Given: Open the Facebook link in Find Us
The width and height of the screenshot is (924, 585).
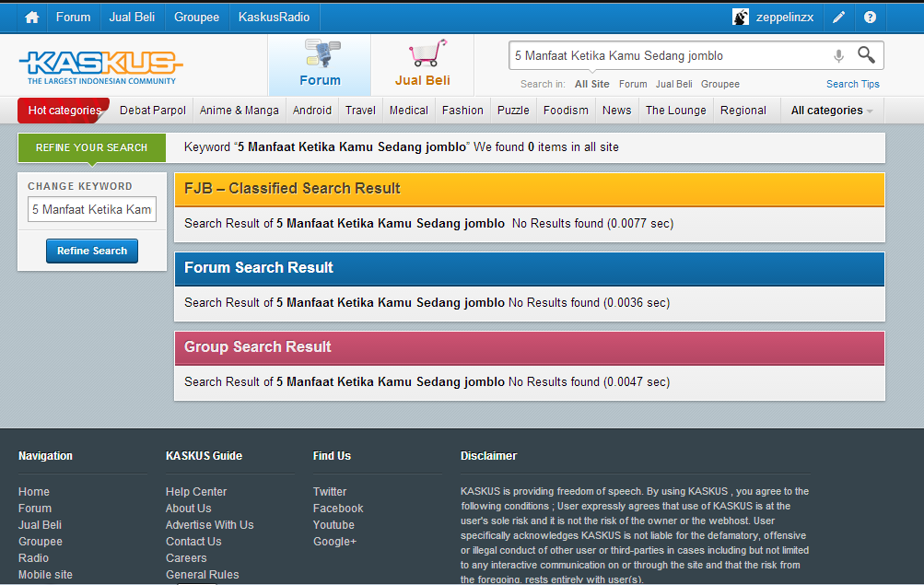Looking at the screenshot, I should pyautogui.click(x=338, y=508).
